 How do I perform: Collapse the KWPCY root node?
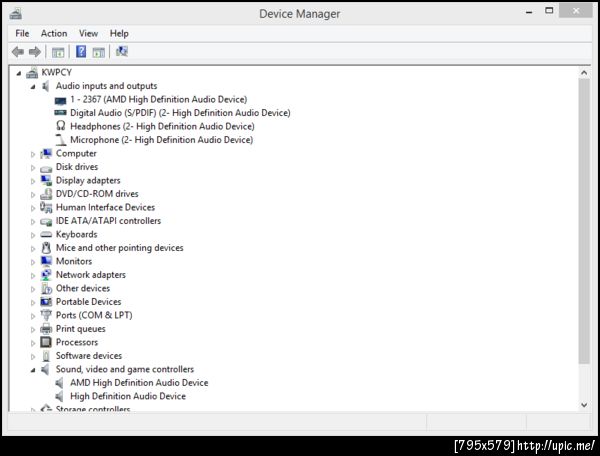[x=19, y=73]
